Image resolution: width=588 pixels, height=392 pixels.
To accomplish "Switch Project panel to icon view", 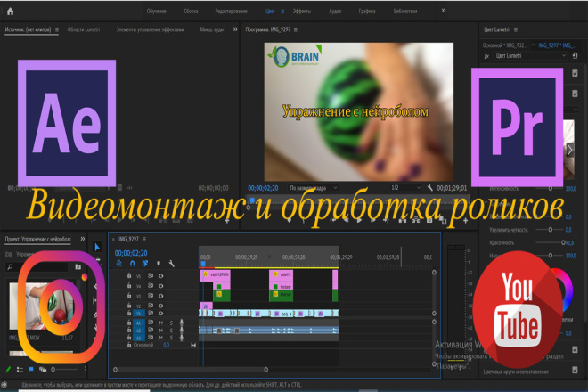I will point(31,370).
